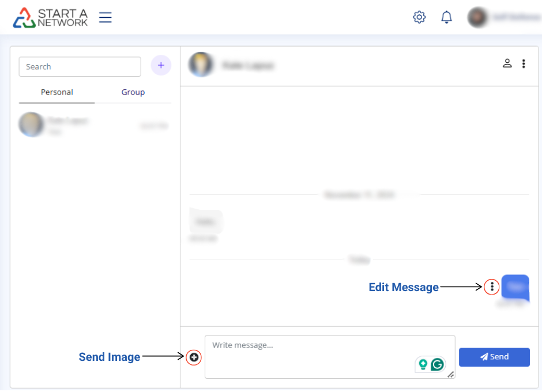Open the notifications bell

pos(446,17)
